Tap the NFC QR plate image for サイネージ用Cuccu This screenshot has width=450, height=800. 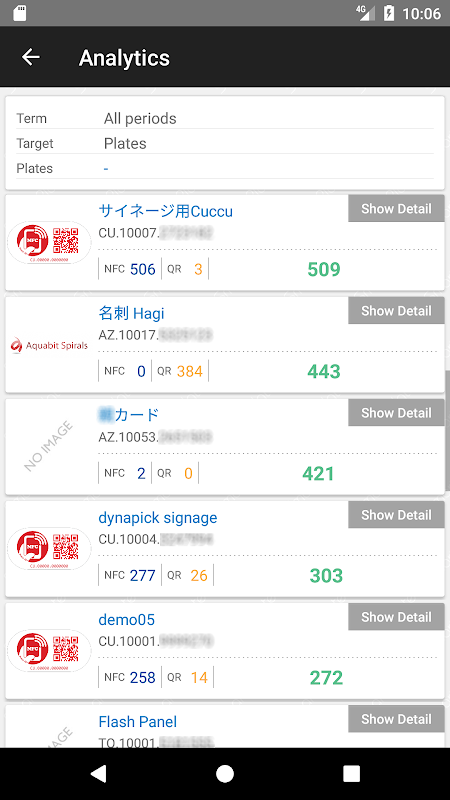point(49,242)
